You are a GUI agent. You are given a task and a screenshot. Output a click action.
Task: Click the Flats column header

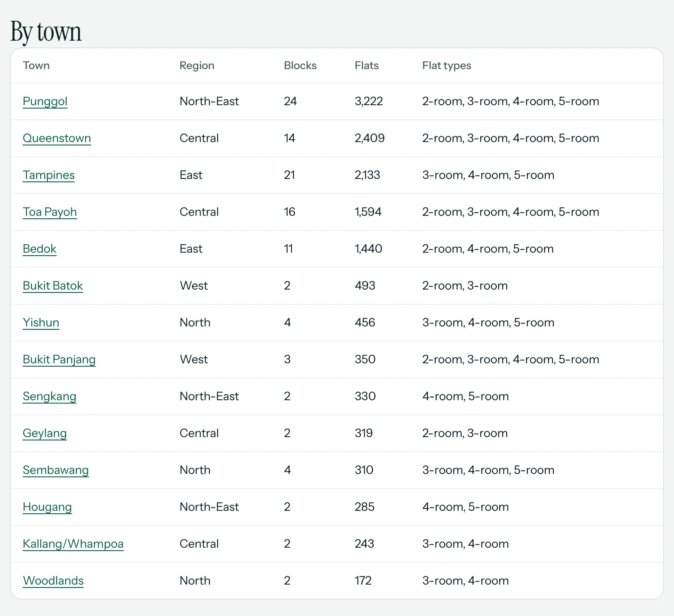(367, 65)
